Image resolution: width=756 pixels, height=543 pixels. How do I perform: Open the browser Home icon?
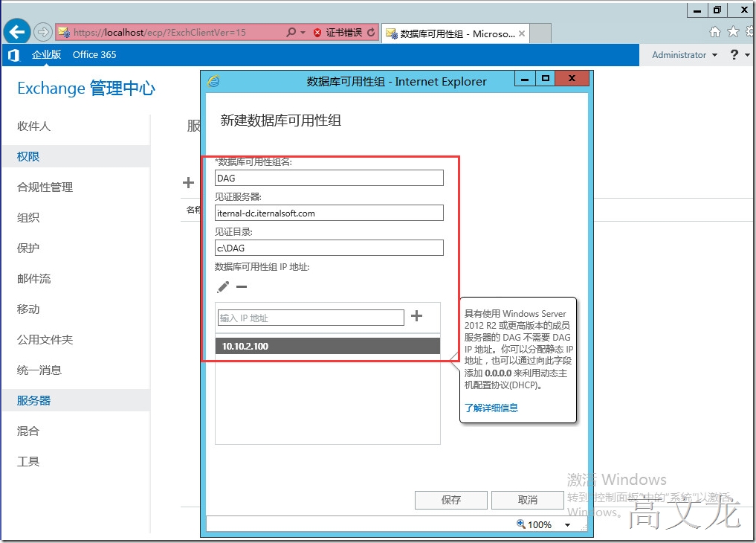pos(715,32)
